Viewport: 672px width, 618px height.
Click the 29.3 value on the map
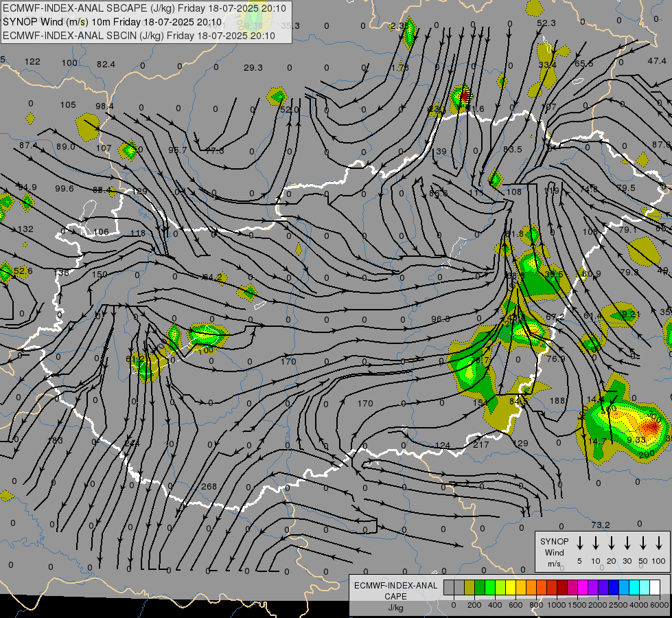(253, 68)
